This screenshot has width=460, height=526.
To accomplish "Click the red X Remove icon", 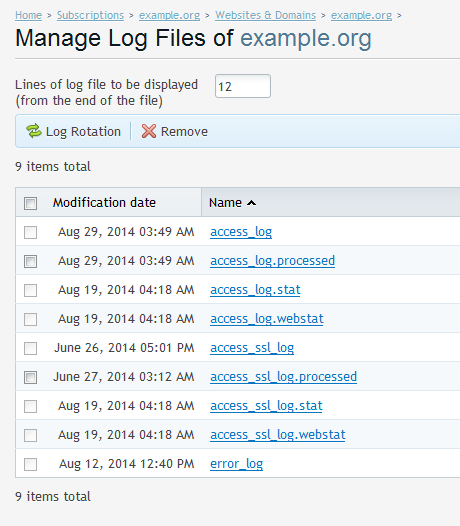I will pyautogui.click(x=149, y=131).
